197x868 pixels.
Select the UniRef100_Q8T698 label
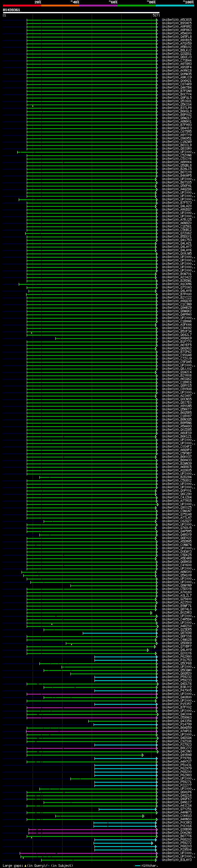[177, 633]
